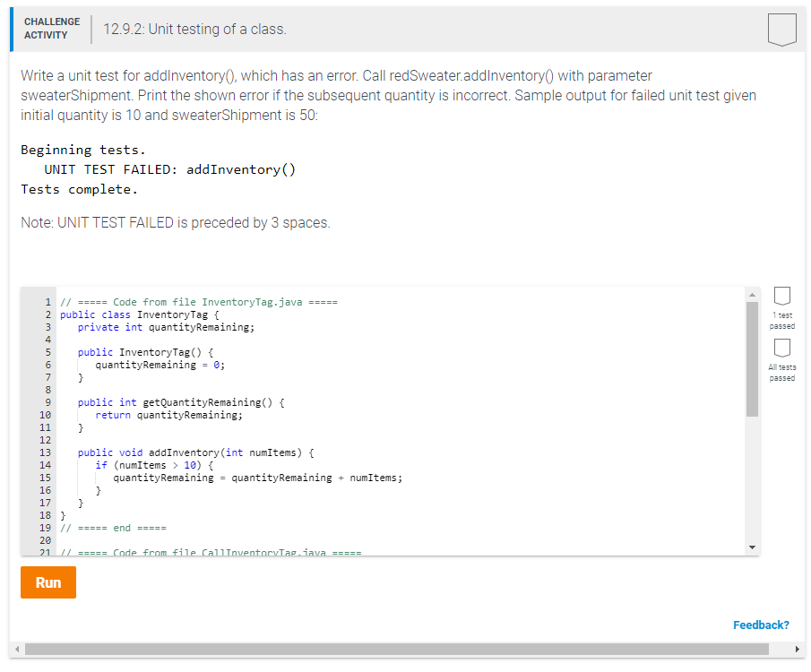Click note 'UNIT TEST FAILED is preceded by 3 spaces.'
The width and height of the screenshot is (811, 672).
pyautogui.click(x=194, y=222)
